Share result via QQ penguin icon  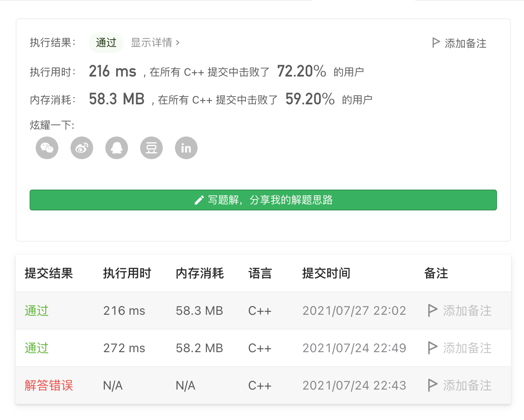117,148
